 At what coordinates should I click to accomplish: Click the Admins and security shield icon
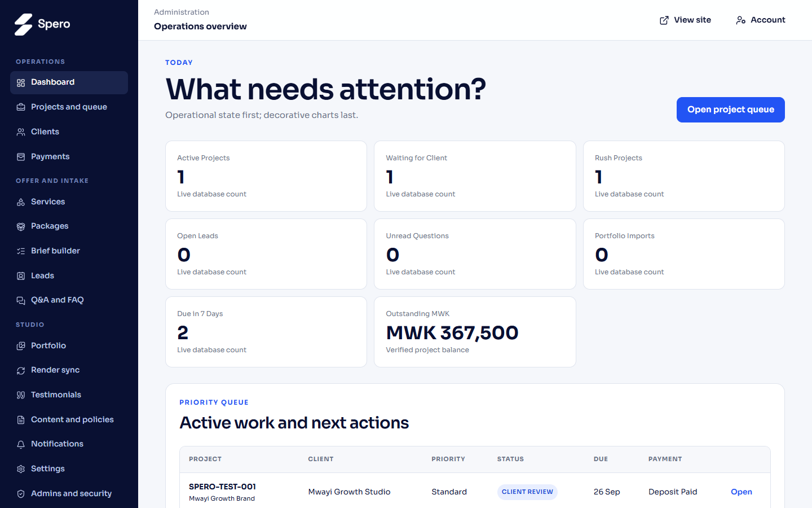21,494
